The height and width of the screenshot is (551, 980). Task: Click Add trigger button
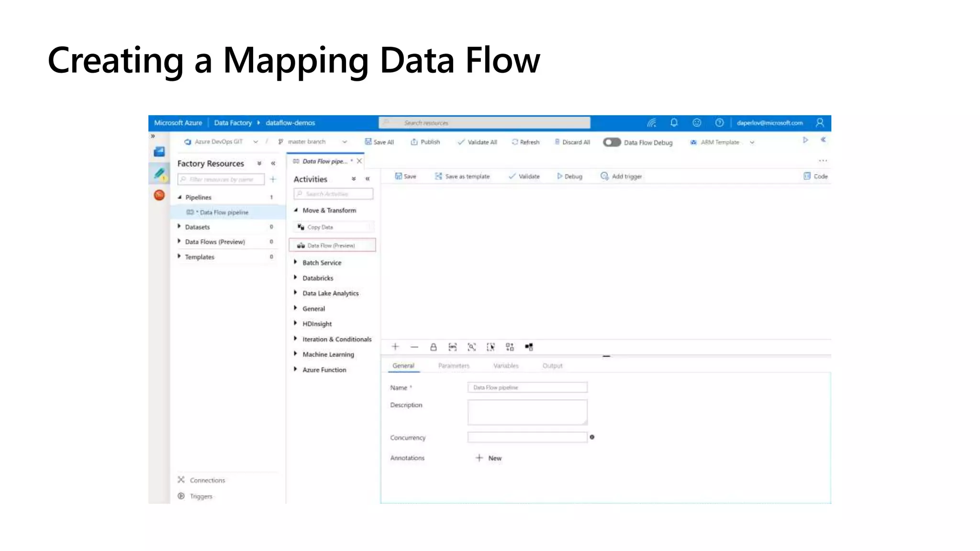[621, 176]
